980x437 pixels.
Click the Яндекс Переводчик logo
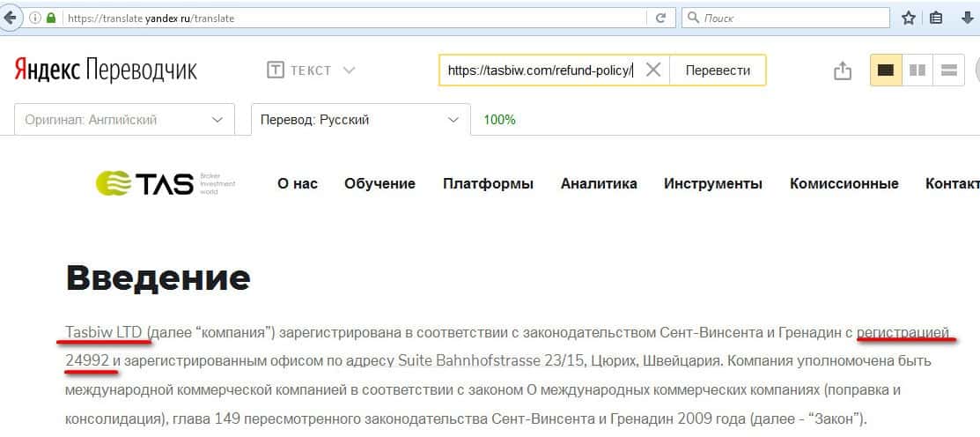coord(106,70)
